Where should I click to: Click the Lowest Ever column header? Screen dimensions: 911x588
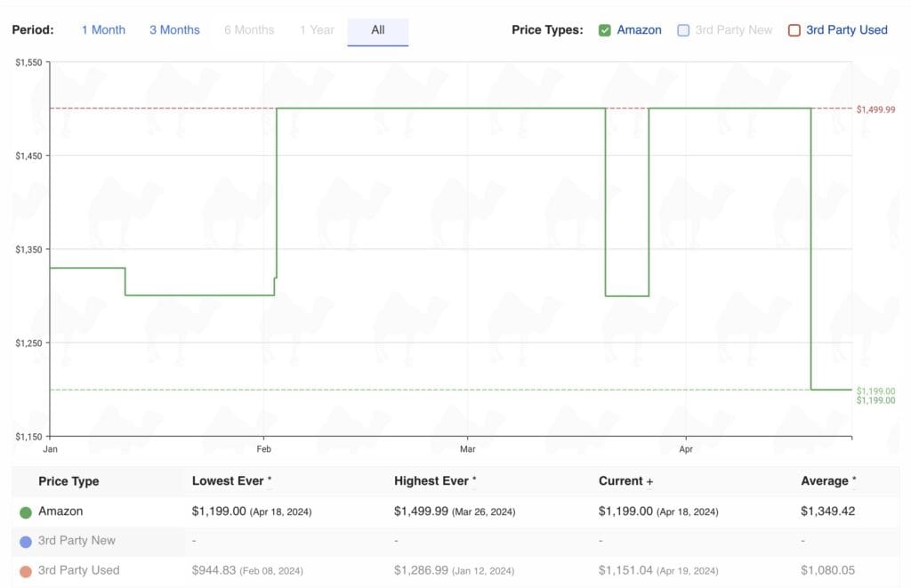tap(228, 481)
